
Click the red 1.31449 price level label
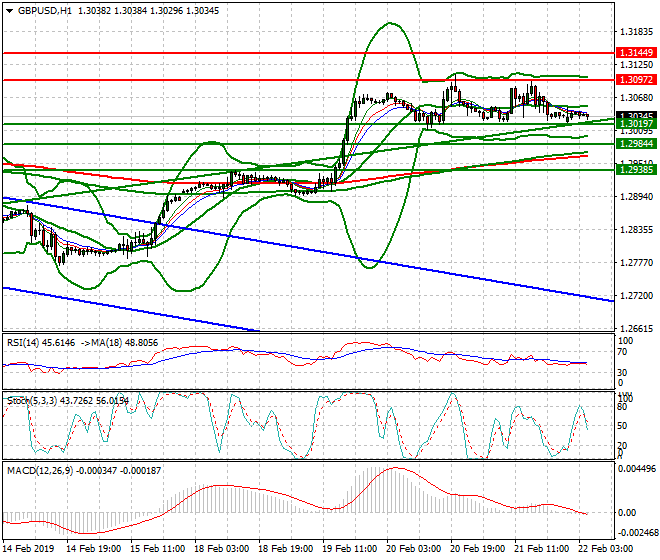click(x=636, y=53)
